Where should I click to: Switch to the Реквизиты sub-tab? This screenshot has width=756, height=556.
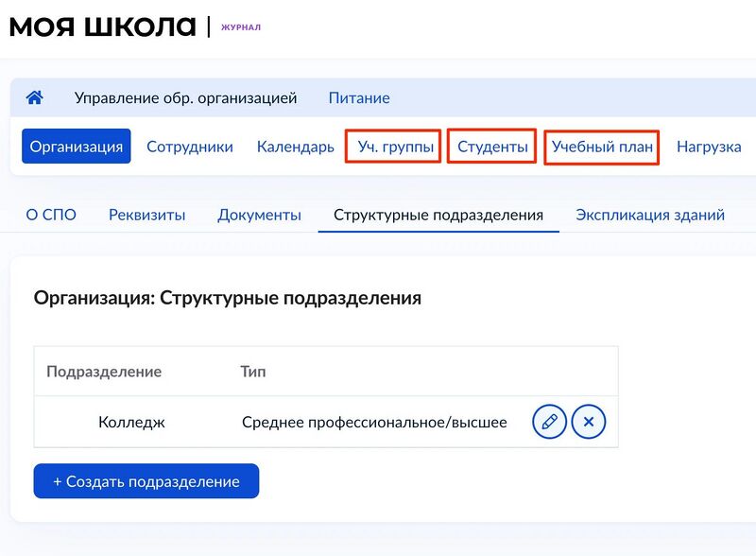(x=147, y=215)
